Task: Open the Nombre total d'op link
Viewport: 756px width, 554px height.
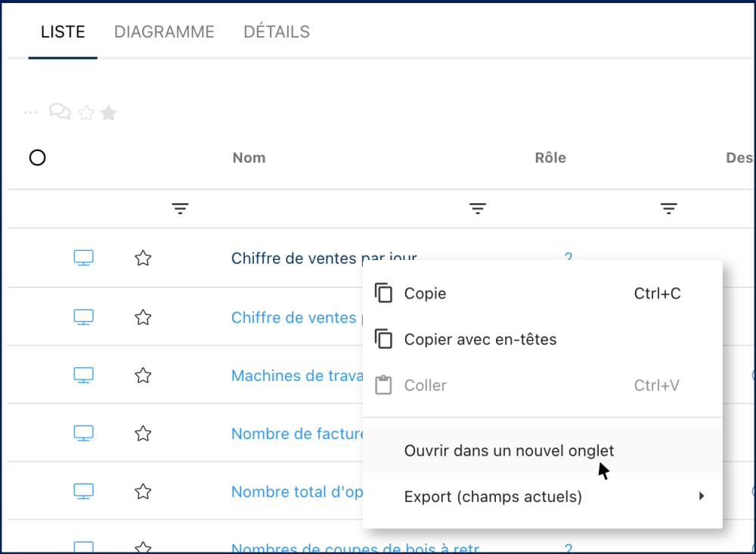Action: coord(297,492)
